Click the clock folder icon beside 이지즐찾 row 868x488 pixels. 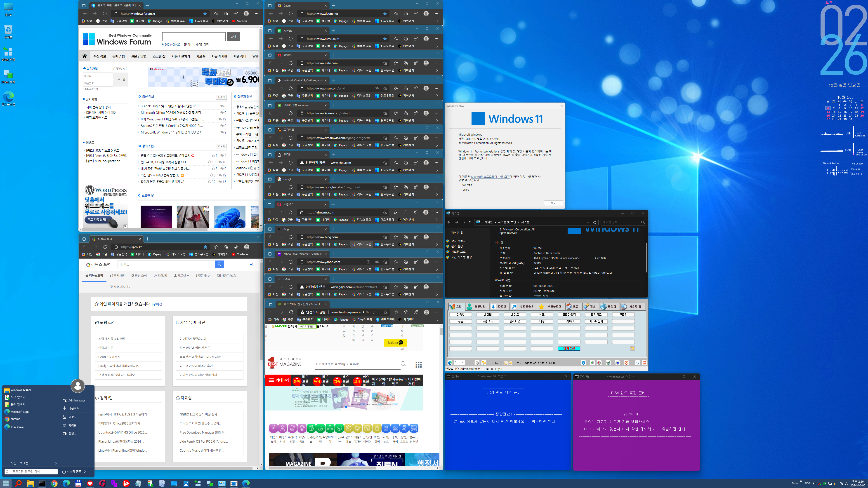[x=632, y=349]
